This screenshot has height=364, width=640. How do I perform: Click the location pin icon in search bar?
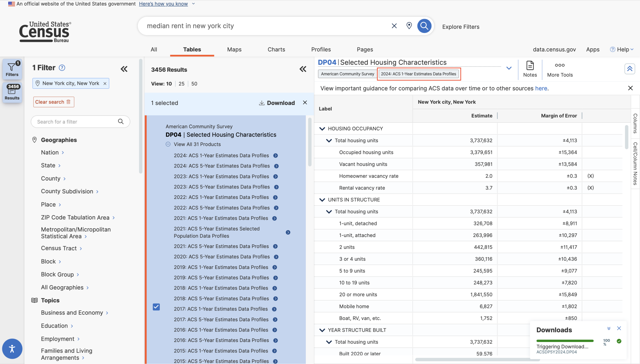409,26
